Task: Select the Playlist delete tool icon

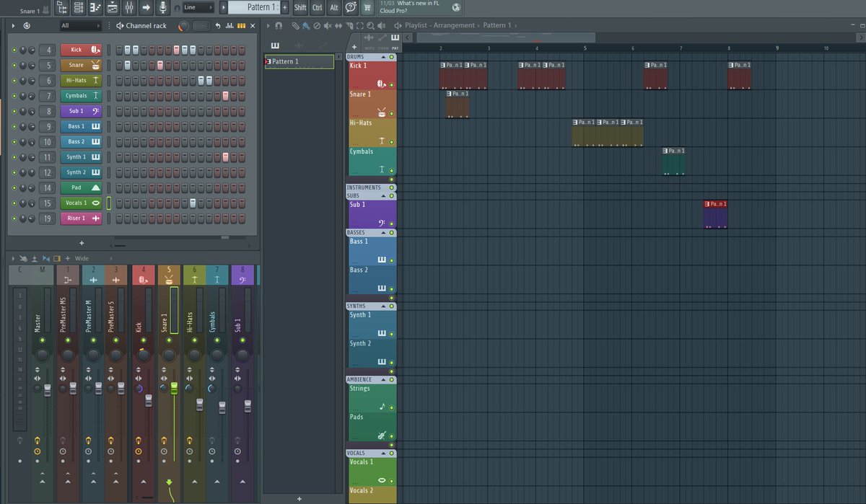Action: (317, 26)
